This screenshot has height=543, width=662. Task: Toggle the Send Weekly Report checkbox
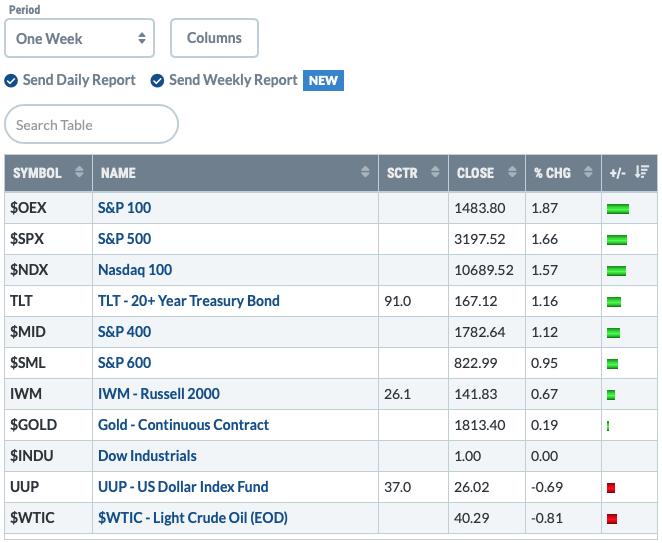pyautogui.click(x=157, y=80)
